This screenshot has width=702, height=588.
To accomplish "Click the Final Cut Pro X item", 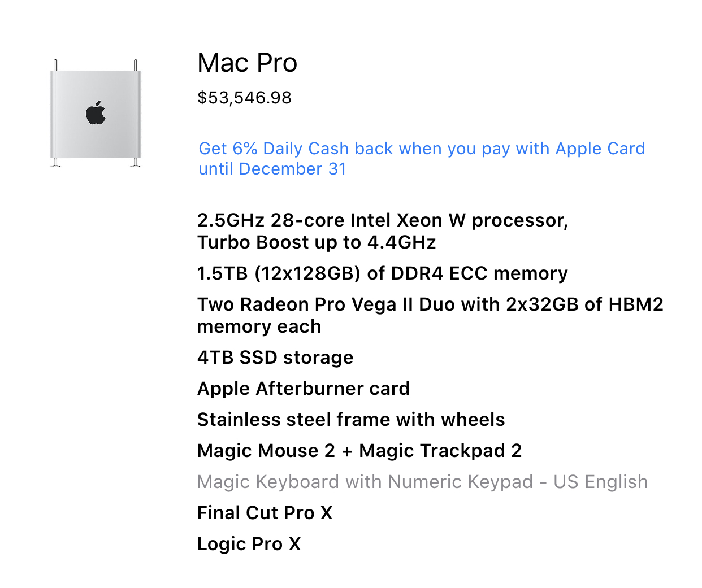I will pos(265,513).
